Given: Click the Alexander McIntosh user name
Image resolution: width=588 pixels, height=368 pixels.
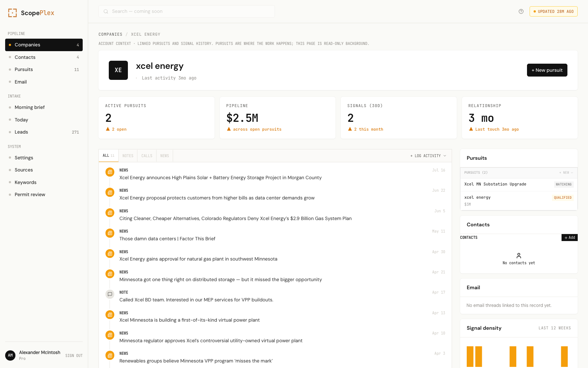Looking at the screenshot, I should click(40, 353).
